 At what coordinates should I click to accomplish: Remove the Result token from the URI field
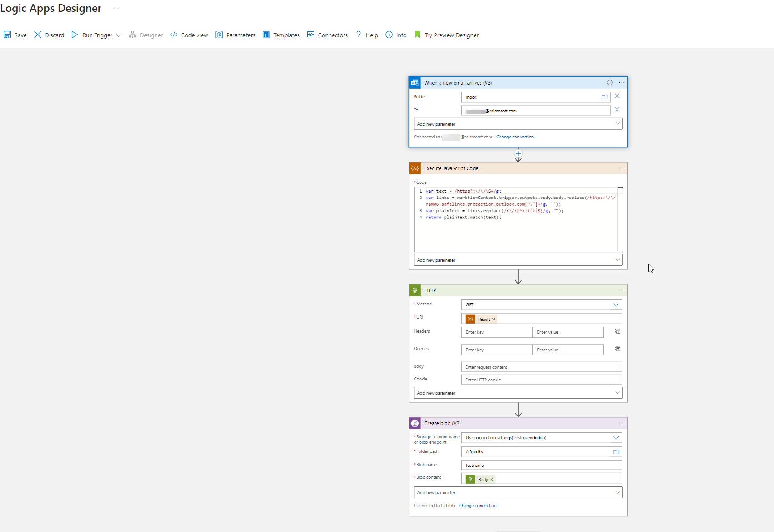pyautogui.click(x=494, y=319)
